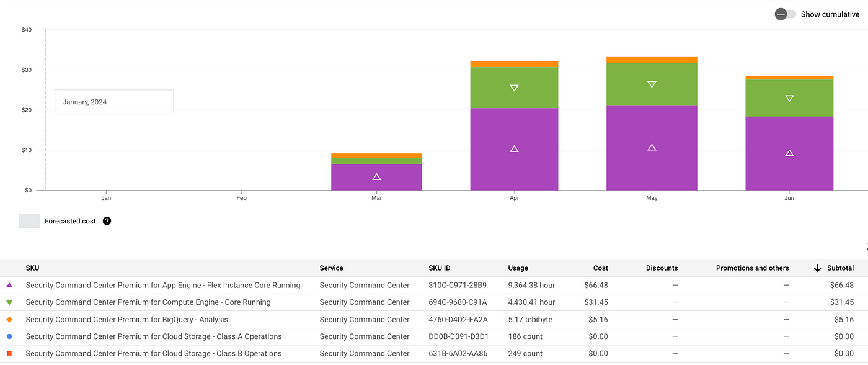Click the Forecasted cost gray legend swatch
Viewport: 868px width, 365px height.
(29, 221)
